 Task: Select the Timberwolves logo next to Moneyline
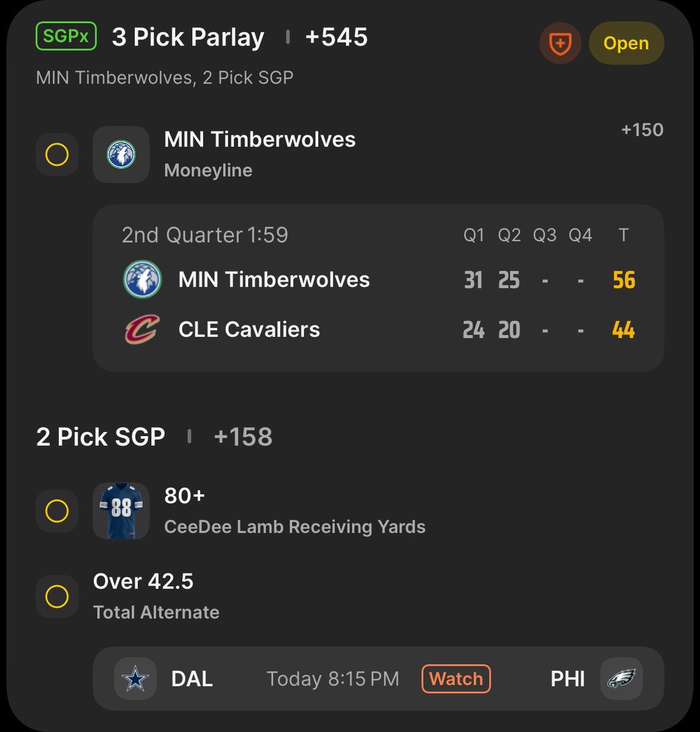(121, 154)
